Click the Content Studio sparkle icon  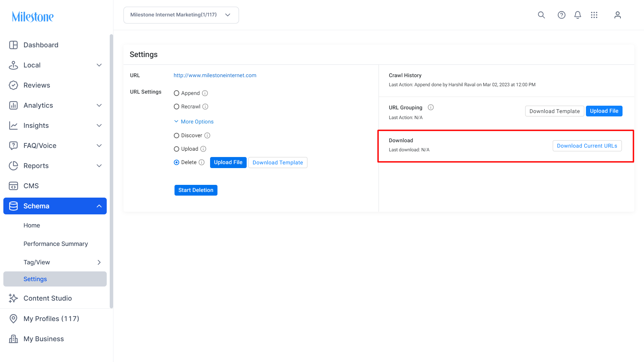[x=13, y=298]
